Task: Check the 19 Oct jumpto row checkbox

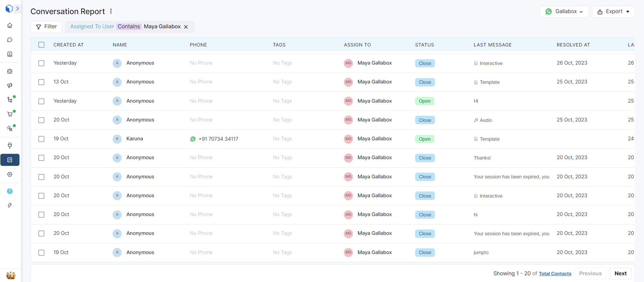Action: point(41,253)
